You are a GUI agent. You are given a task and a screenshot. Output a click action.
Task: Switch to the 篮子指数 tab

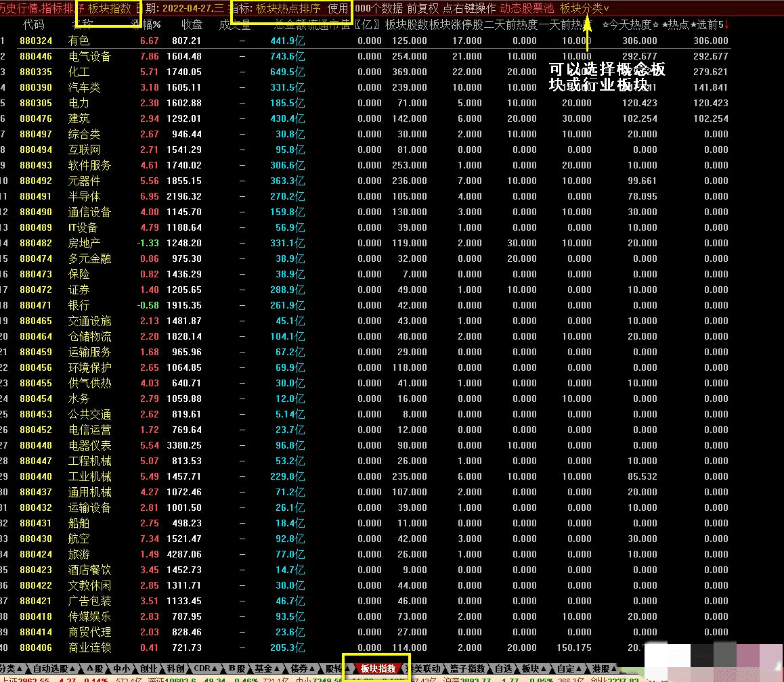[467, 668]
